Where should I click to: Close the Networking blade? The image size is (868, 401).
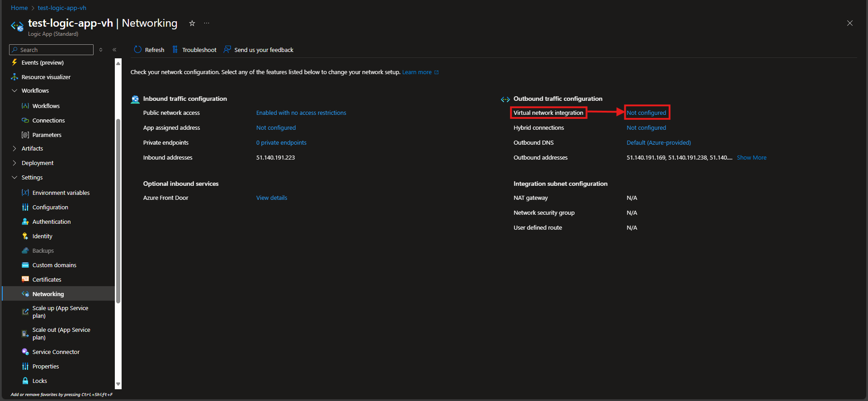coord(850,23)
